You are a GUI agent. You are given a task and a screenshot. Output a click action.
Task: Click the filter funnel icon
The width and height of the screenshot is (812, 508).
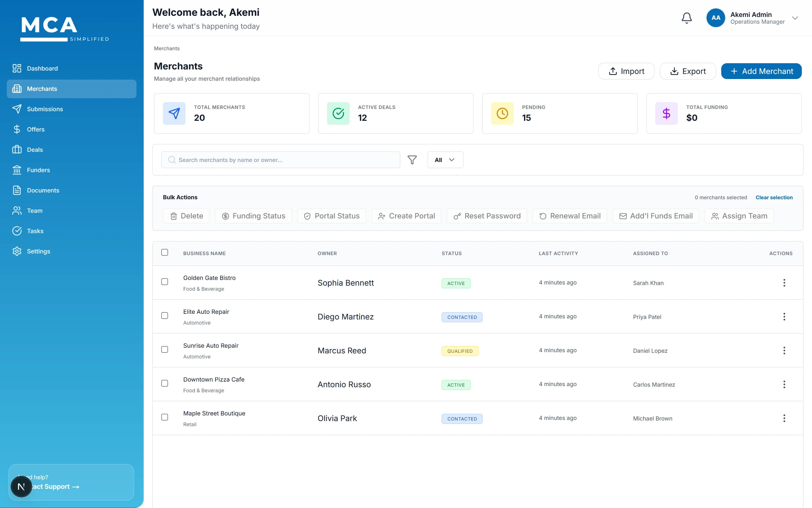(x=412, y=160)
